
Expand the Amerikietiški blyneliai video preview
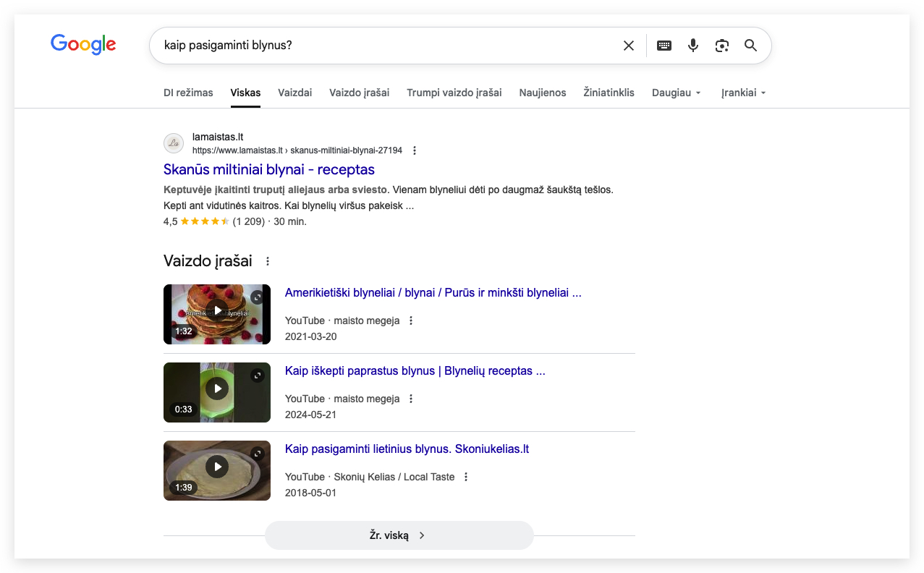click(x=257, y=297)
